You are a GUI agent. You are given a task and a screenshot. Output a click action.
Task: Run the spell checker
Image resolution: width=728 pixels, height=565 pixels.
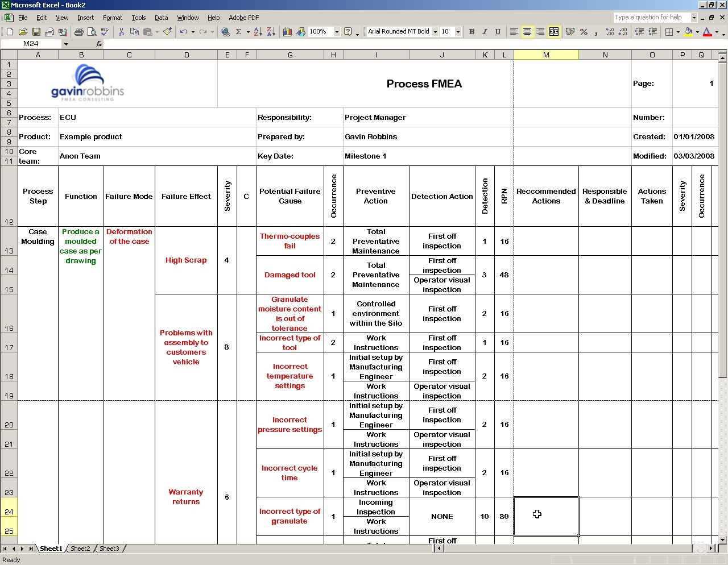click(104, 32)
